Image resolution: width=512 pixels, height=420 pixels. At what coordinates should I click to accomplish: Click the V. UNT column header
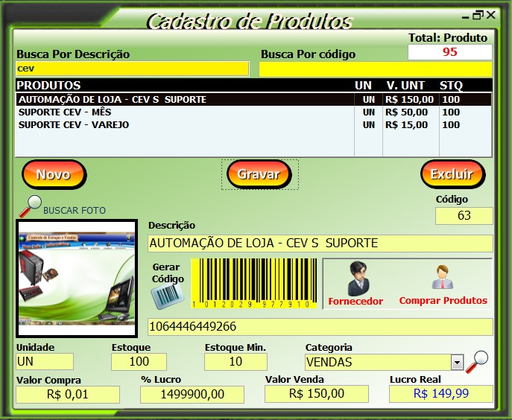click(x=405, y=86)
